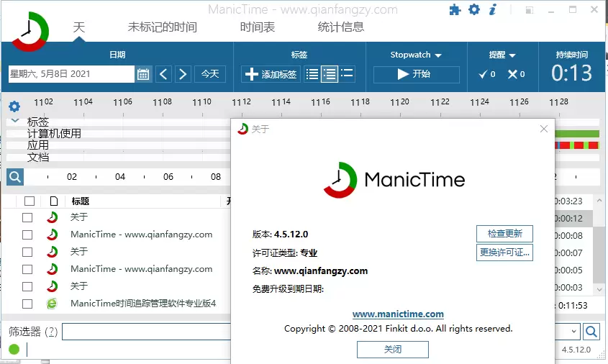Click the scrollbar up arrow of list

click(599, 201)
